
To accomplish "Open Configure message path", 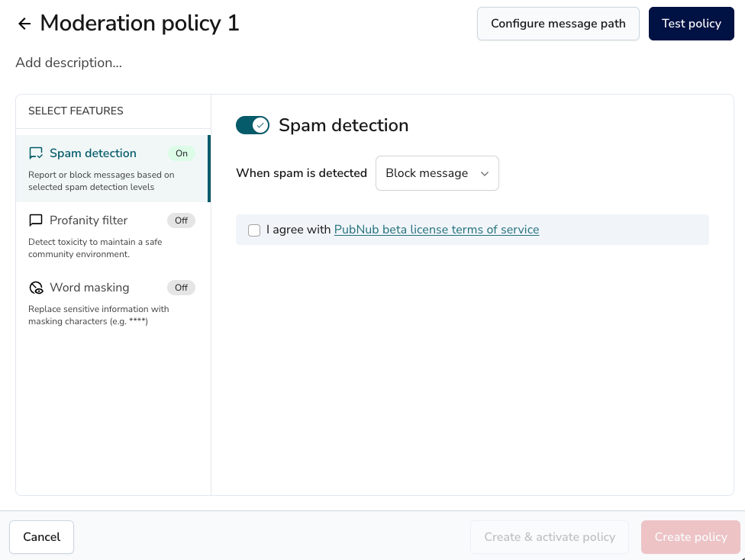I will 558,24.
